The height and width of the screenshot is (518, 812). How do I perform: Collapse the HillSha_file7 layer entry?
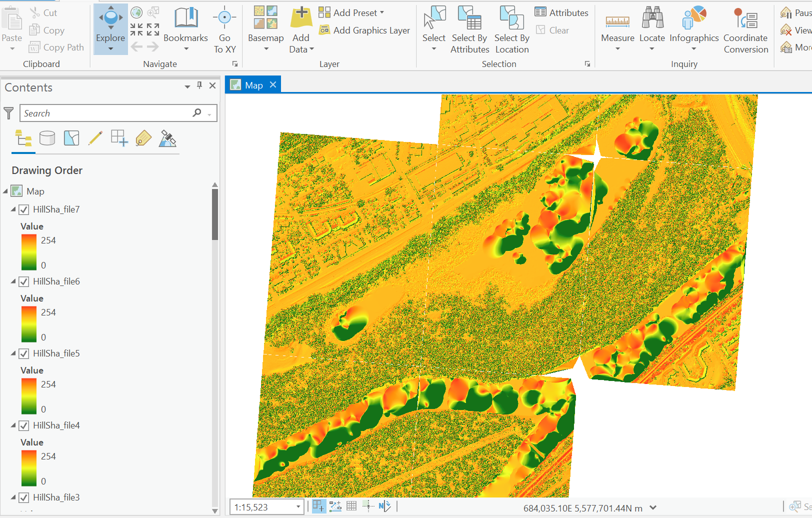click(x=13, y=209)
